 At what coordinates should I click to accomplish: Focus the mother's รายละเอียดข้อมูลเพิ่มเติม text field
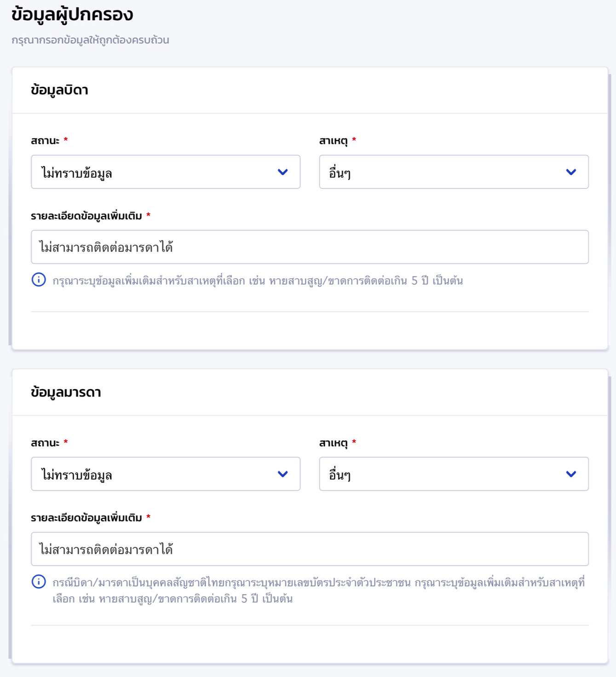click(309, 549)
